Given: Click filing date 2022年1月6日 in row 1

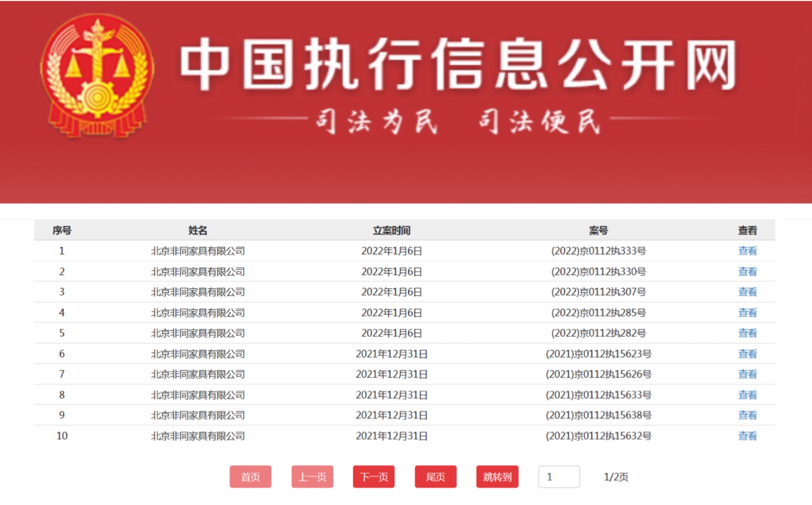Looking at the screenshot, I should click(391, 251).
